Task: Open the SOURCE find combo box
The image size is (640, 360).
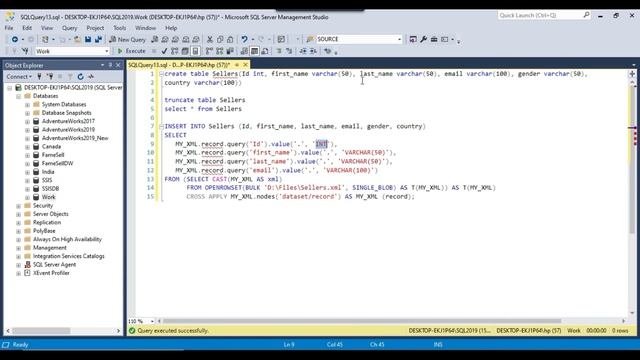Action: pyautogui.click(x=399, y=39)
